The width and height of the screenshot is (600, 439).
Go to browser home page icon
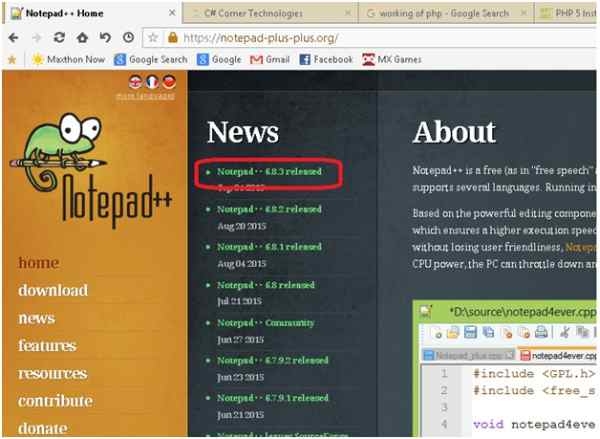82,38
